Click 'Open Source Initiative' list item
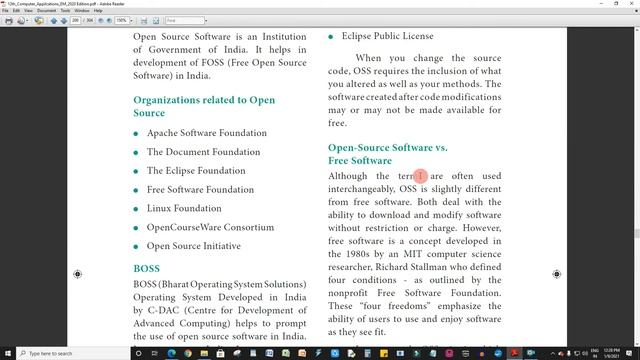Image resolution: width=640 pixels, height=360 pixels. pos(194,246)
